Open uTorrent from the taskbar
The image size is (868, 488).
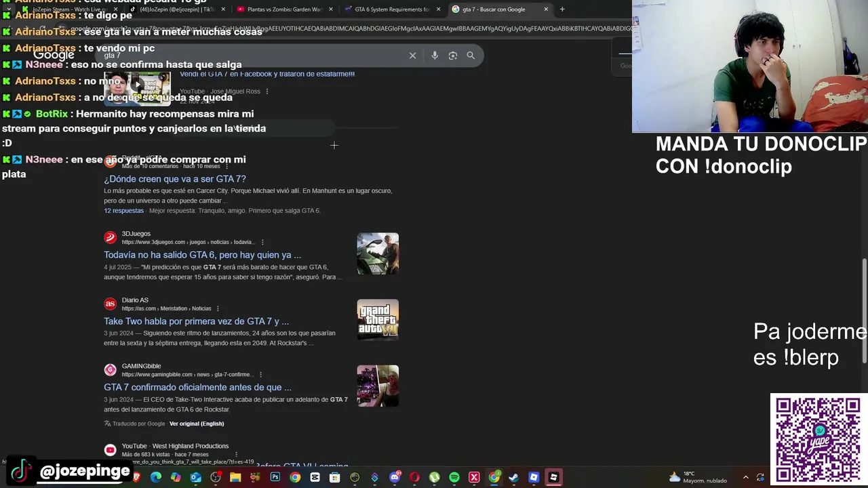coord(435,477)
